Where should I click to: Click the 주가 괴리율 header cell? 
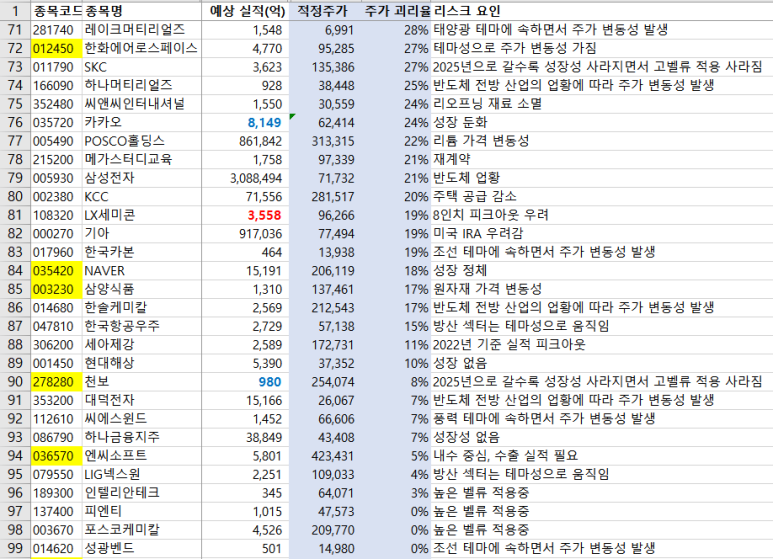tap(396, 10)
